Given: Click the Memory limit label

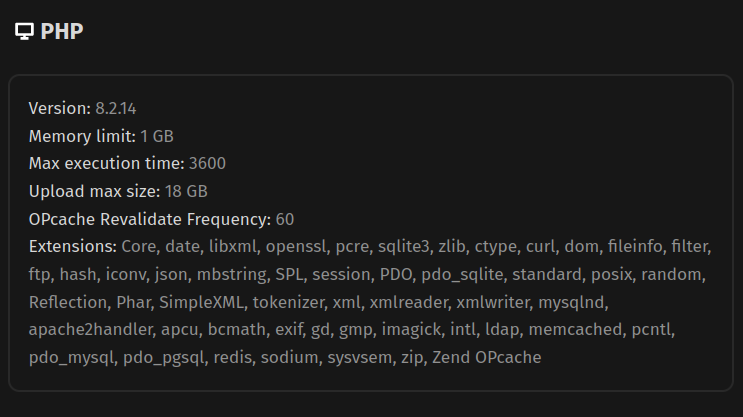Looking at the screenshot, I should (82, 136).
